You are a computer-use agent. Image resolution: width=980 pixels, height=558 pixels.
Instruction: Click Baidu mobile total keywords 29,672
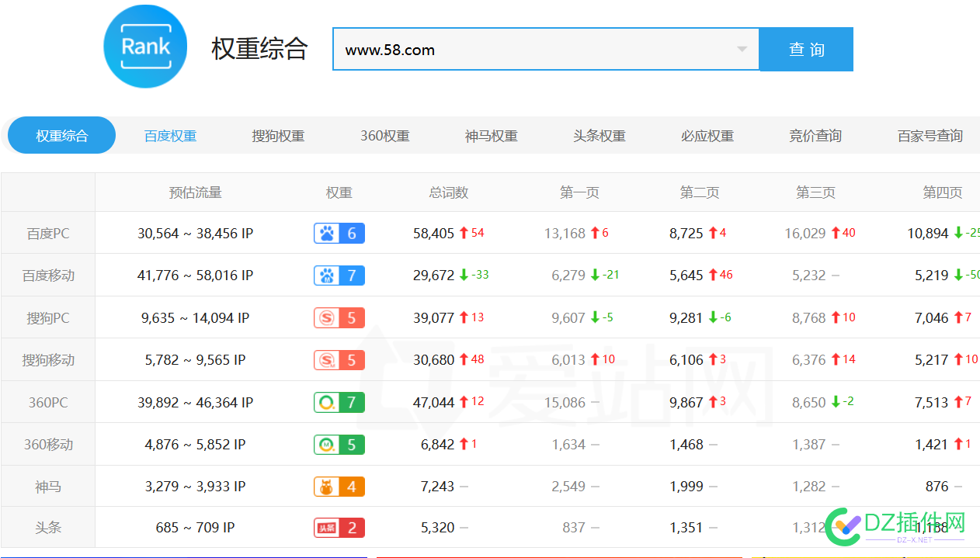tap(433, 276)
